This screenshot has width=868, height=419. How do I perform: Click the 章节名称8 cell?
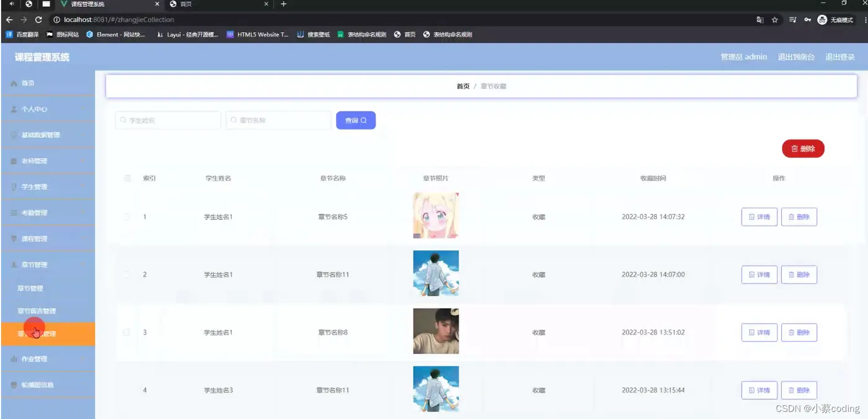[x=333, y=333]
